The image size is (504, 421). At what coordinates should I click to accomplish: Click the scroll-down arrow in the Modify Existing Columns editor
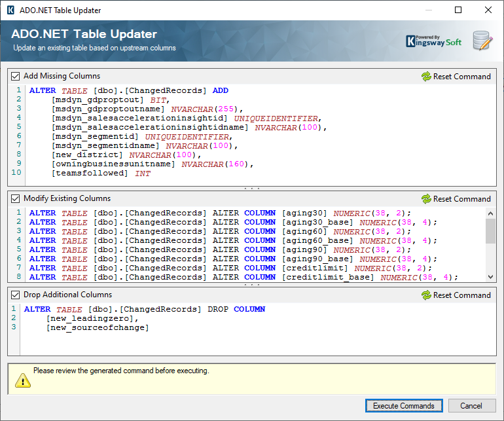[490, 276]
